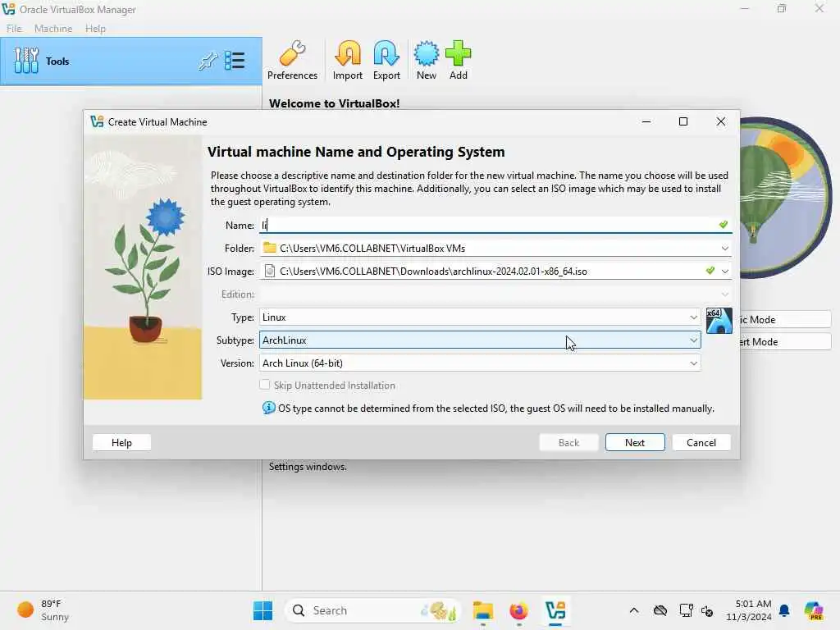Click the weather widget showing 89°F

pyautogui.click(x=43, y=610)
